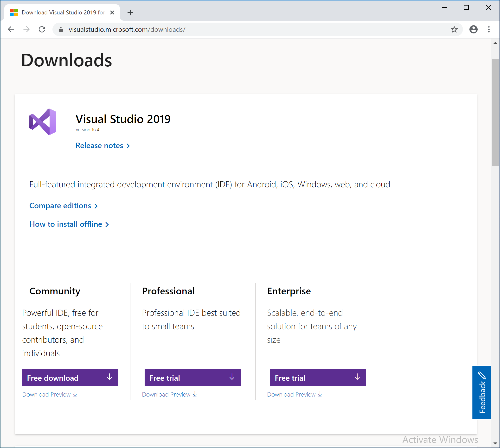Click the site lock icon

point(61,30)
